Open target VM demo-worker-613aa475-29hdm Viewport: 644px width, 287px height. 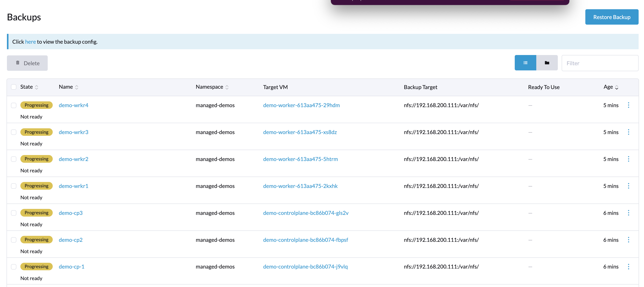(x=301, y=105)
